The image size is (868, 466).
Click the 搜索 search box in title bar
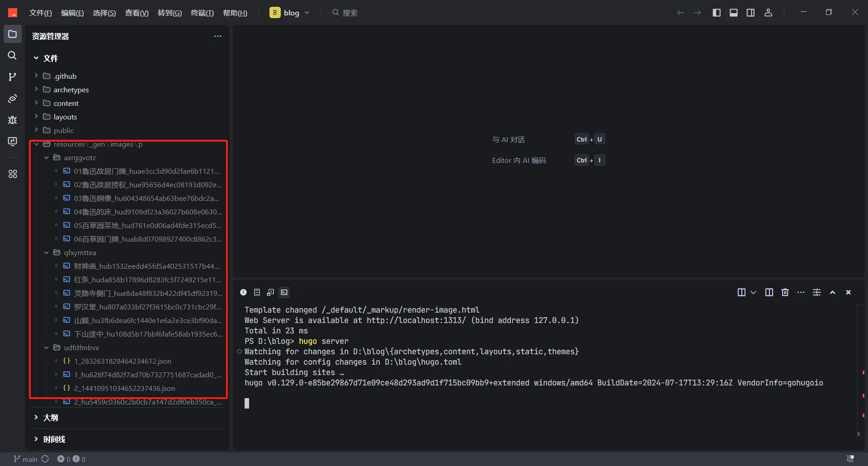(x=345, y=13)
